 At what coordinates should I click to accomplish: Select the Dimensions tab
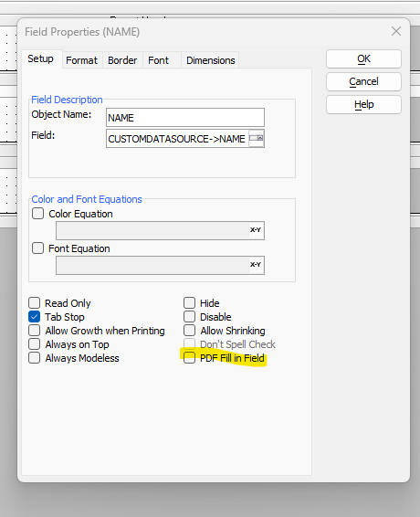[211, 60]
